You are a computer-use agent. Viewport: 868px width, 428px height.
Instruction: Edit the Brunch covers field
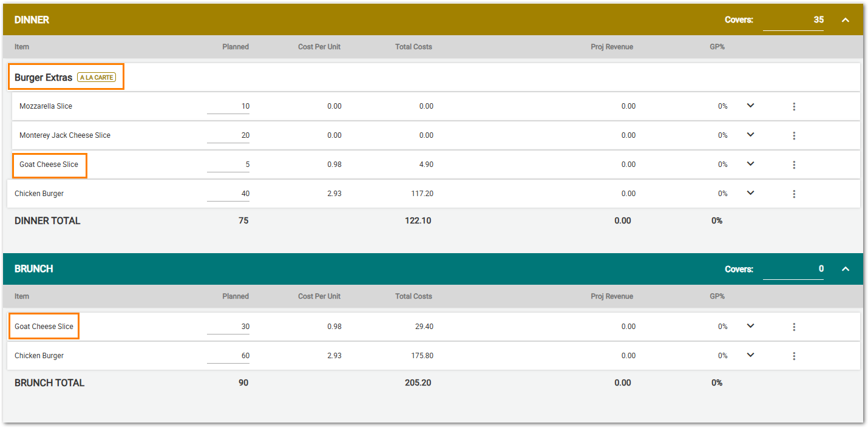(793, 269)
